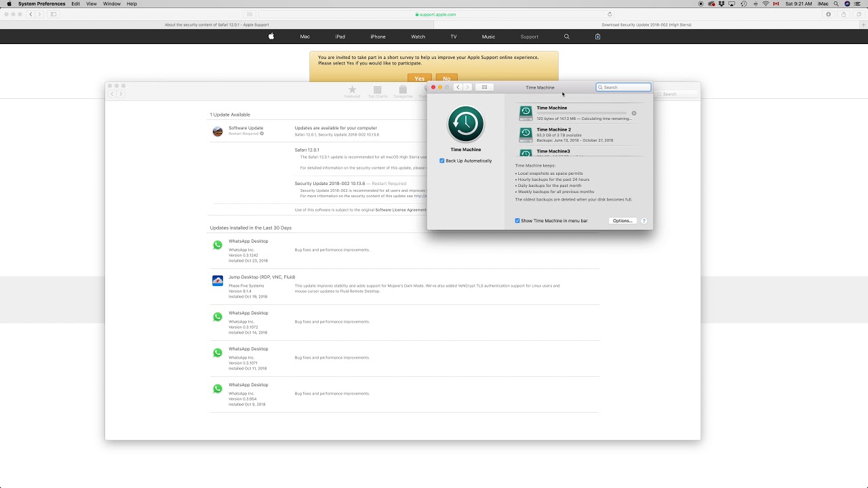Screen dimensions: 868x488
Task: Open Music section on Apple site
Action: [488, 37]
